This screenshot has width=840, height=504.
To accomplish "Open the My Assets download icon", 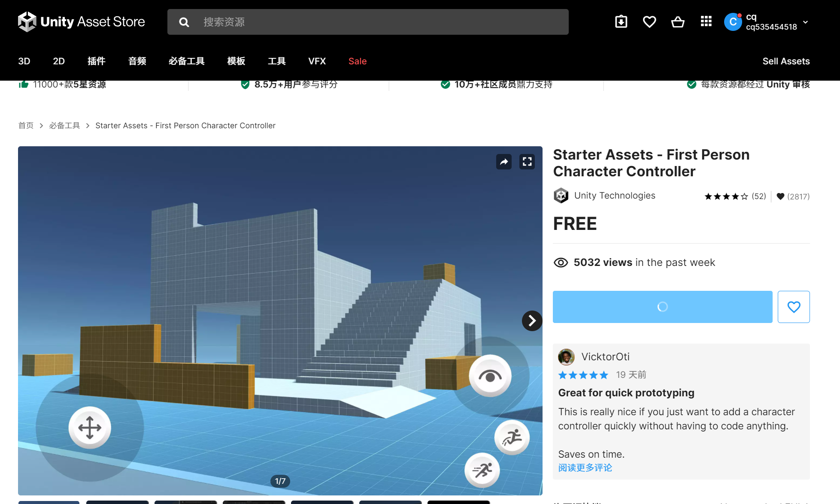I will coord(621,22).
